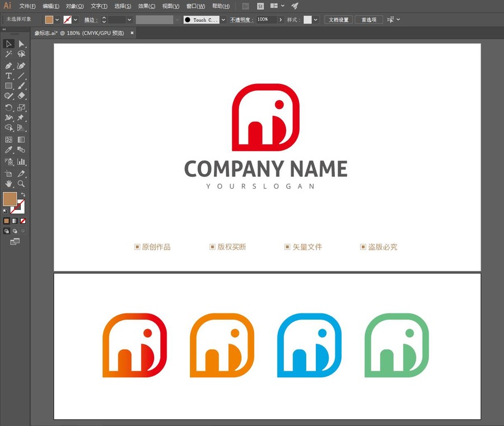Click the large tan fill swatch in toolbar
504x426 pixels.
(x=10, y=199)
